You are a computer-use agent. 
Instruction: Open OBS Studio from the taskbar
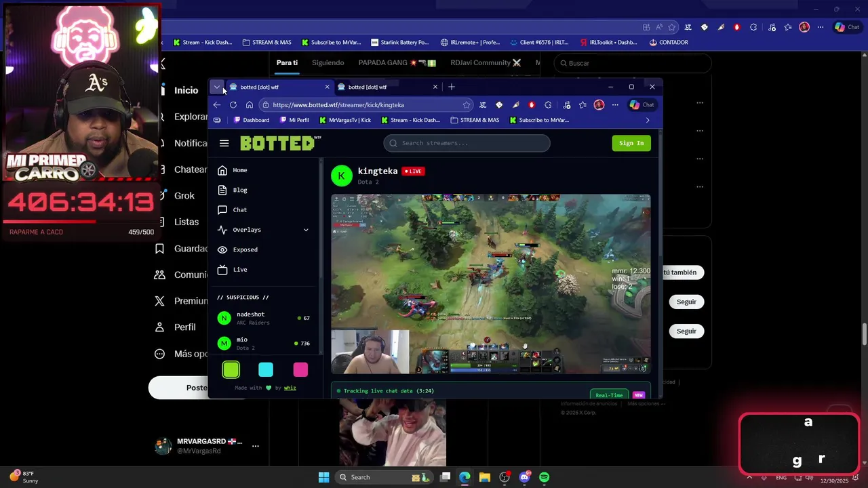coord(505,477)
